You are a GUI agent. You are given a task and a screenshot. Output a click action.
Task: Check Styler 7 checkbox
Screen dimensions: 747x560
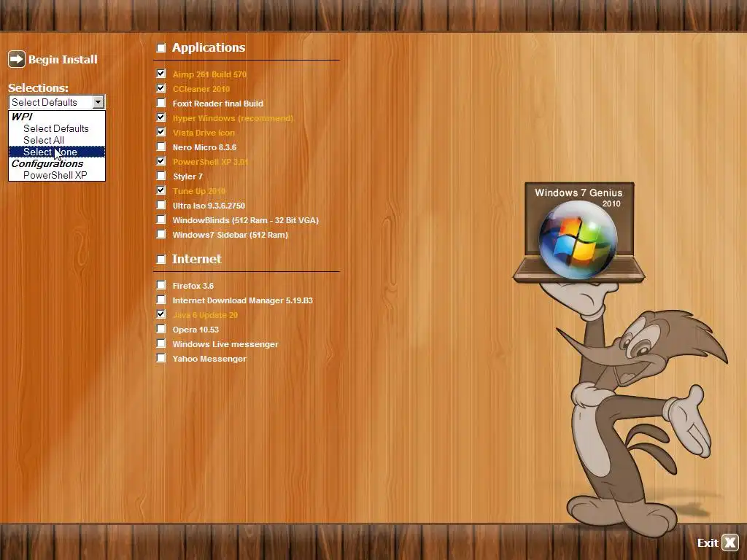point(161,176)
